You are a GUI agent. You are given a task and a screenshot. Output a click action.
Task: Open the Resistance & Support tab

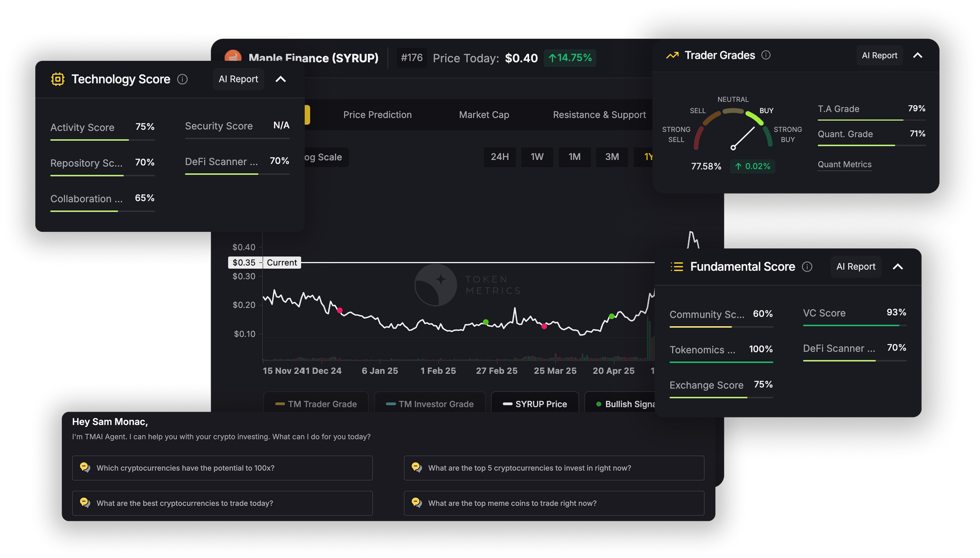tap(599, 115)
